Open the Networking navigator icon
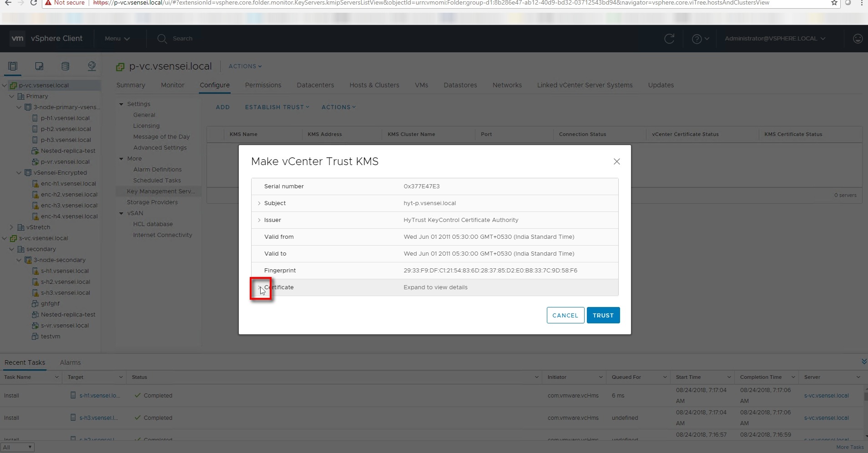The height and width of the screenshot is (453, 868). click(x=92, y=66)
